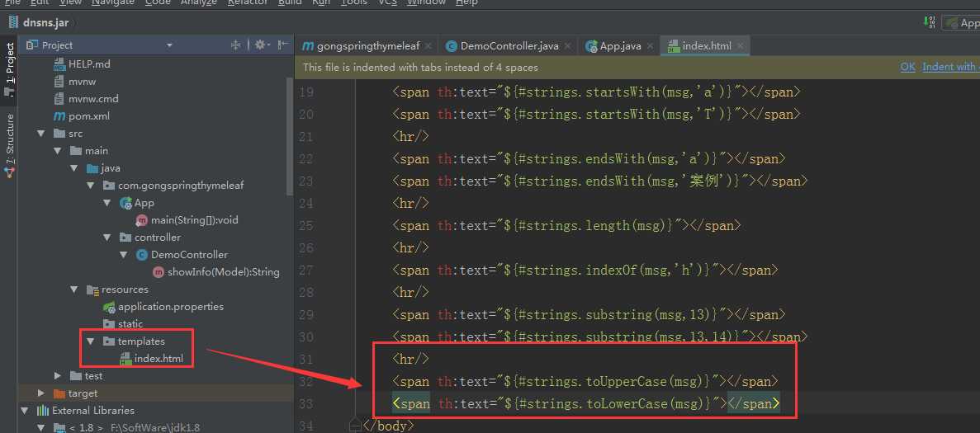The width and height of the screenshot is (980, 433).
Task: Click the Spring leaf icon of application.properties
Action: point(109,307)
